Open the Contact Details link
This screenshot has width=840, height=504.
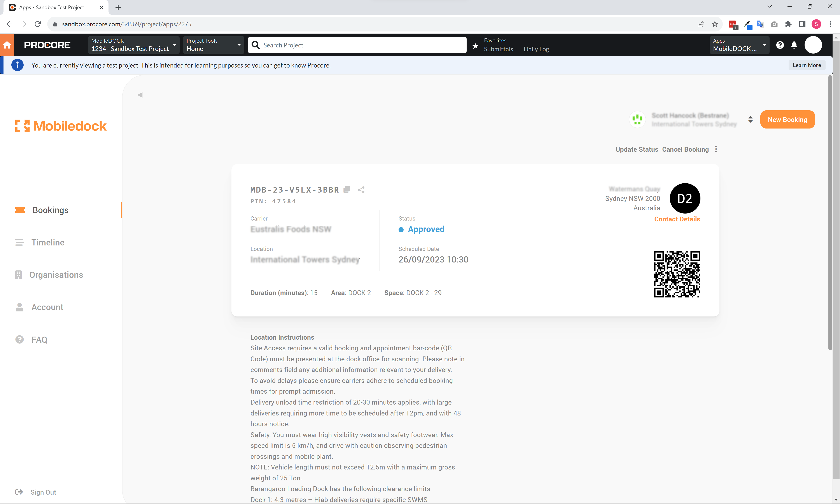677,219
